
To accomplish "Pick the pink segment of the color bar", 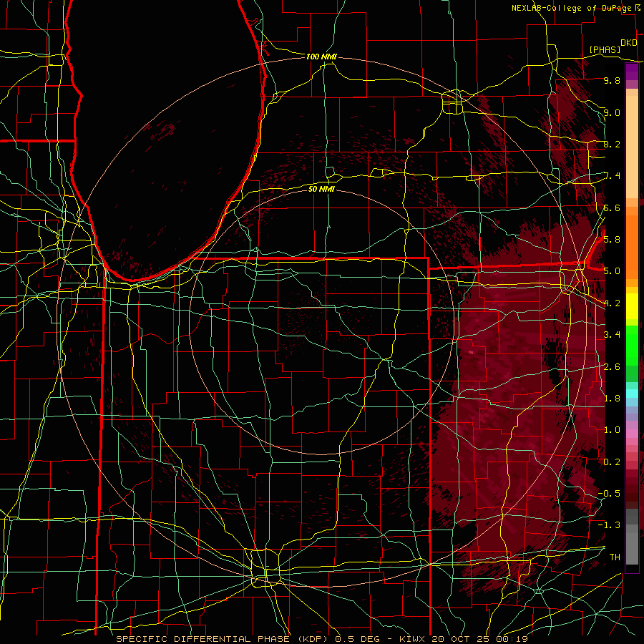I will click(632, 434).
